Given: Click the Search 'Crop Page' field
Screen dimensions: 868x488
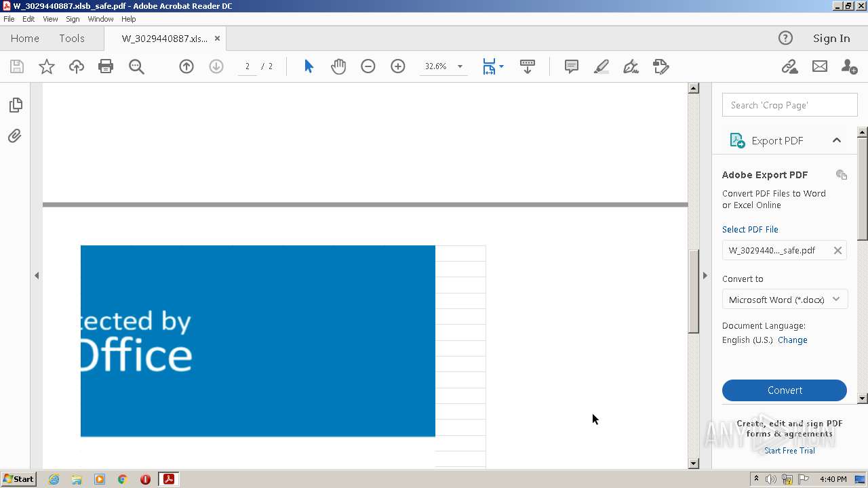Looking at the screenshot, I should point(790,105).
